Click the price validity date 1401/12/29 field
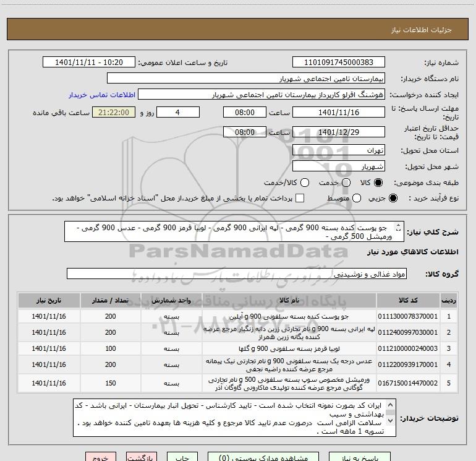Viewport: 476px width, 461px height. click(x=339, y=132)
